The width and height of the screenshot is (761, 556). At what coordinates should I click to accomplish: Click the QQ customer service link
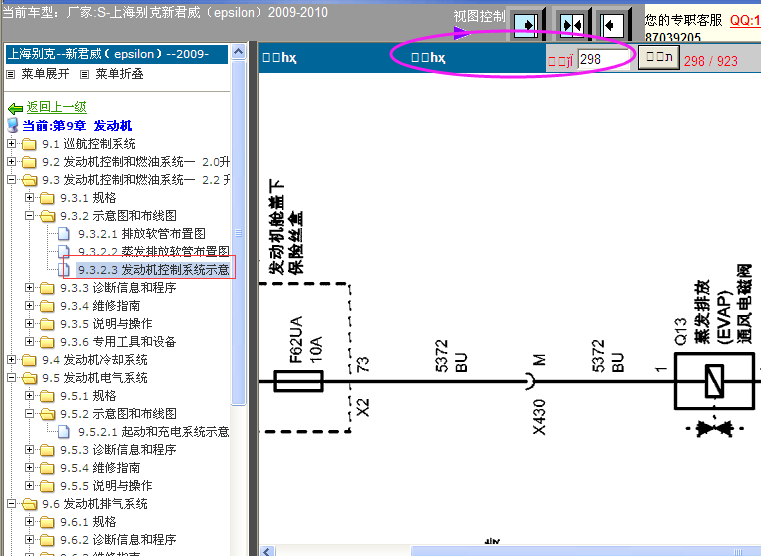pyautogui.click(x=745, y=20)
